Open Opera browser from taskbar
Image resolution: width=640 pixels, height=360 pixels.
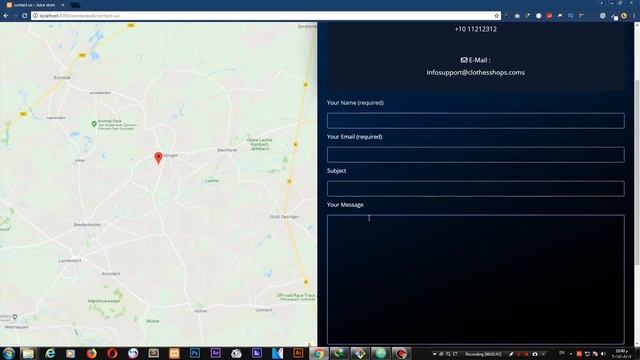(112, 353)
